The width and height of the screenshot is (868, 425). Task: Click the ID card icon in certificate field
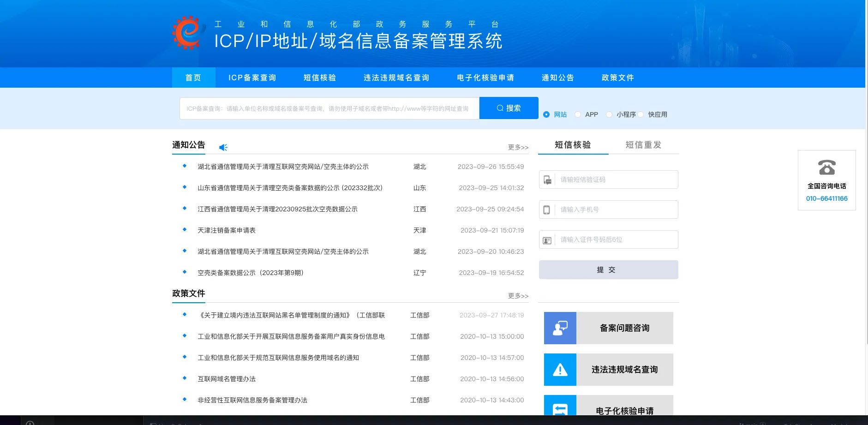click(547, 239)
